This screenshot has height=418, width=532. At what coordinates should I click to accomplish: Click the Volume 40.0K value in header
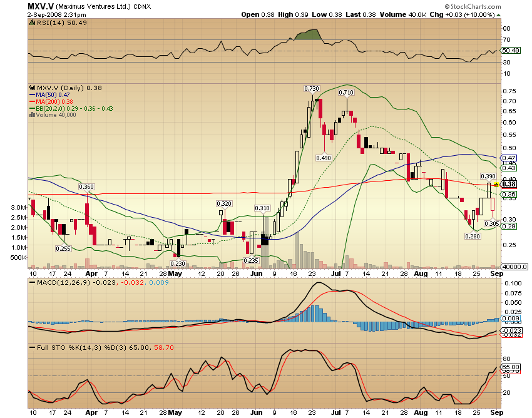403,14
